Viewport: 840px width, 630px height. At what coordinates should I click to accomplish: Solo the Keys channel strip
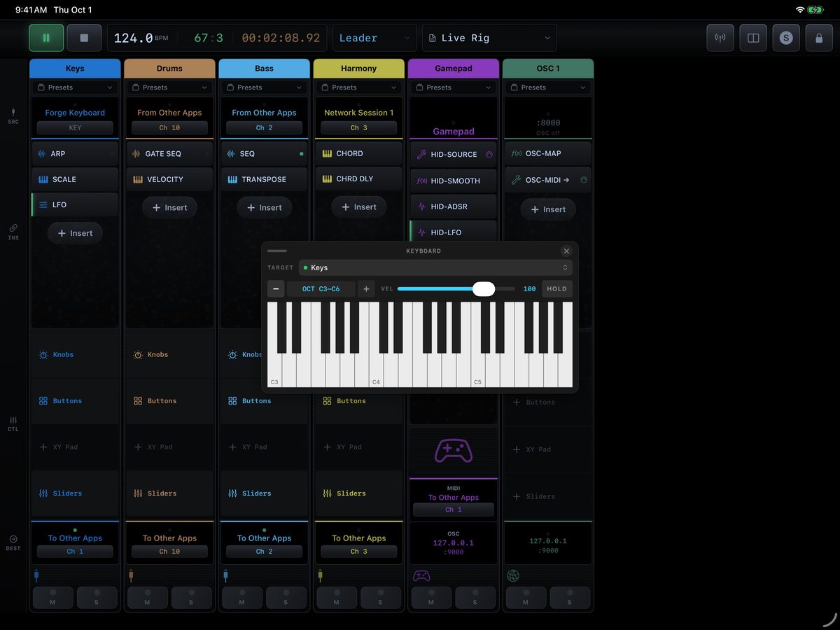[x=97, y=597]
